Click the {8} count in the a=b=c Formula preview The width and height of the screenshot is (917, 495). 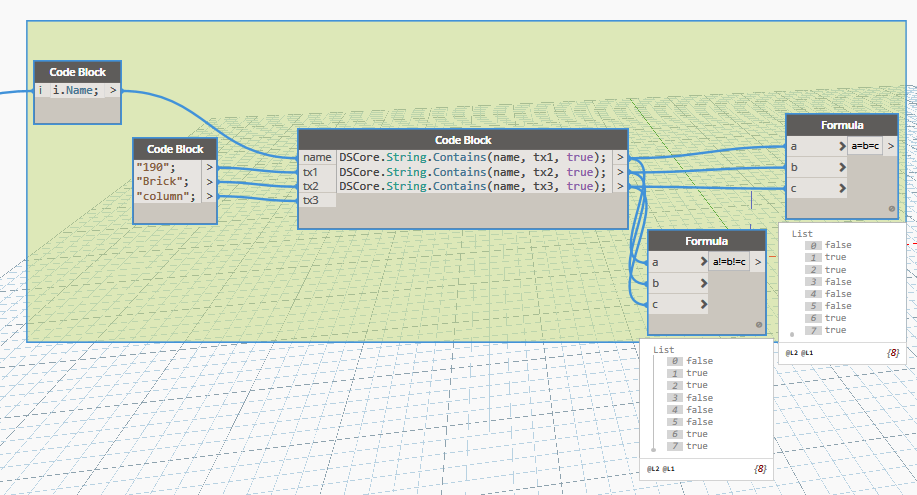(893, 352)
